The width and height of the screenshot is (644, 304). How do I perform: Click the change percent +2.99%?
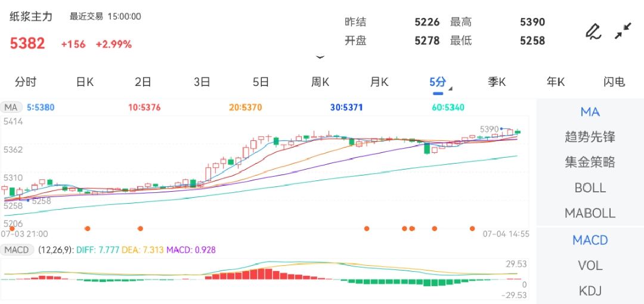point(114,44)
